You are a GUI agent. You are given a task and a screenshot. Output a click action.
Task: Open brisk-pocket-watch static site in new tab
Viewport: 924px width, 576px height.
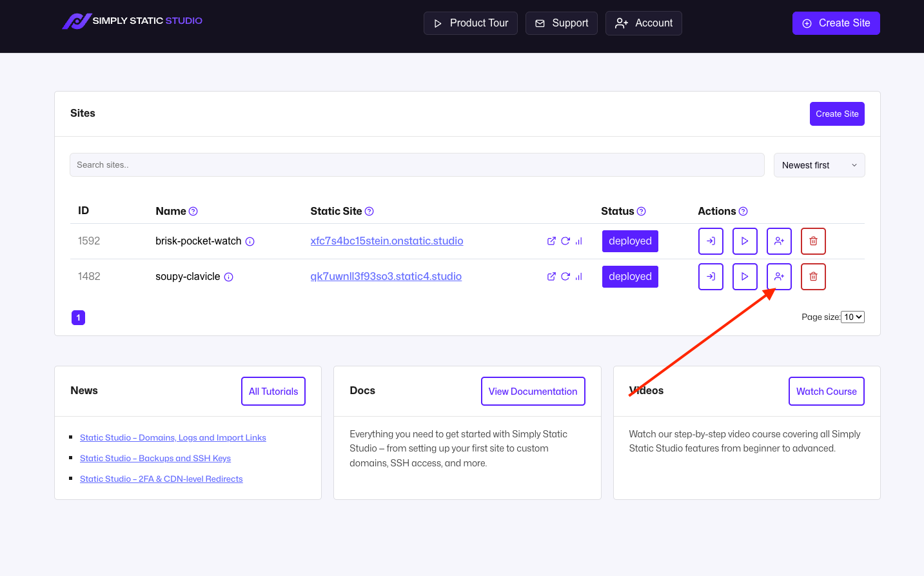tap(551, 241)
